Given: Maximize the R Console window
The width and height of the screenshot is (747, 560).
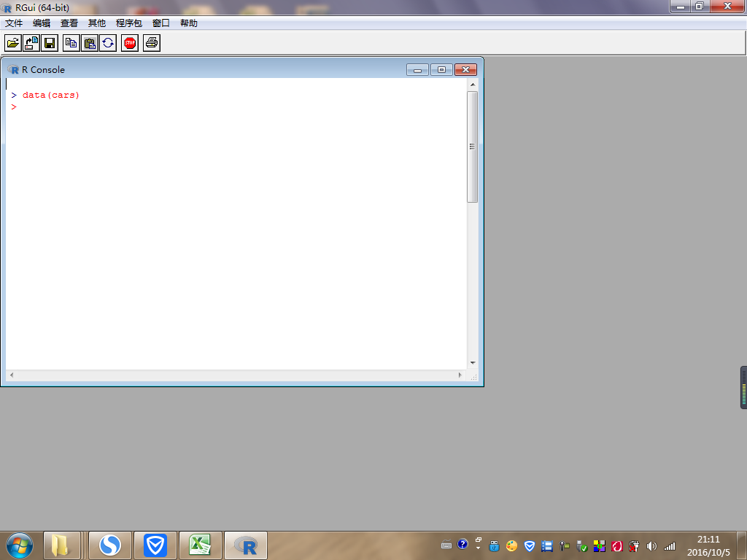Looking at the screenshot, I should click(441, 70).
